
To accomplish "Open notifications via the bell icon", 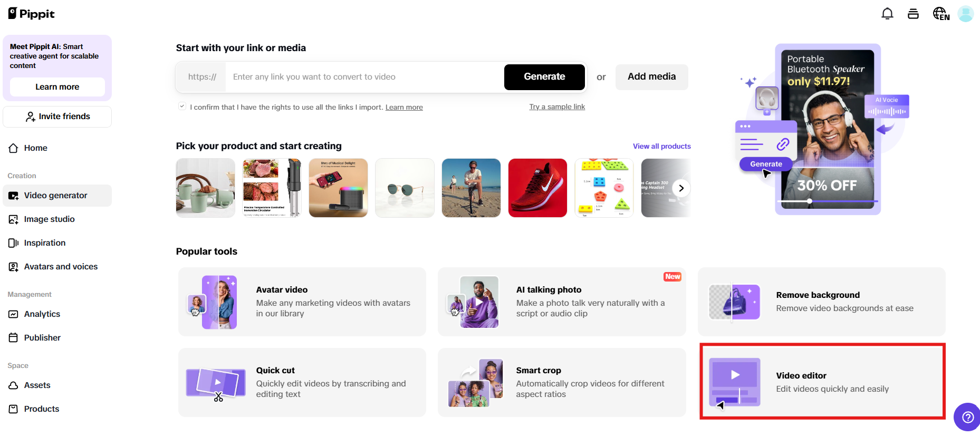I will 888,13.
